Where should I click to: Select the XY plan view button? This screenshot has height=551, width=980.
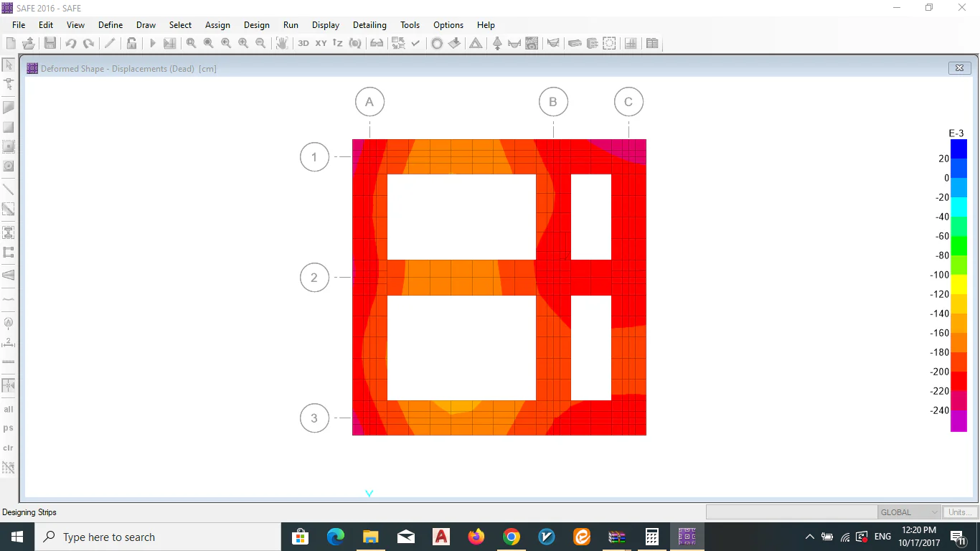[x=321, y=44]
